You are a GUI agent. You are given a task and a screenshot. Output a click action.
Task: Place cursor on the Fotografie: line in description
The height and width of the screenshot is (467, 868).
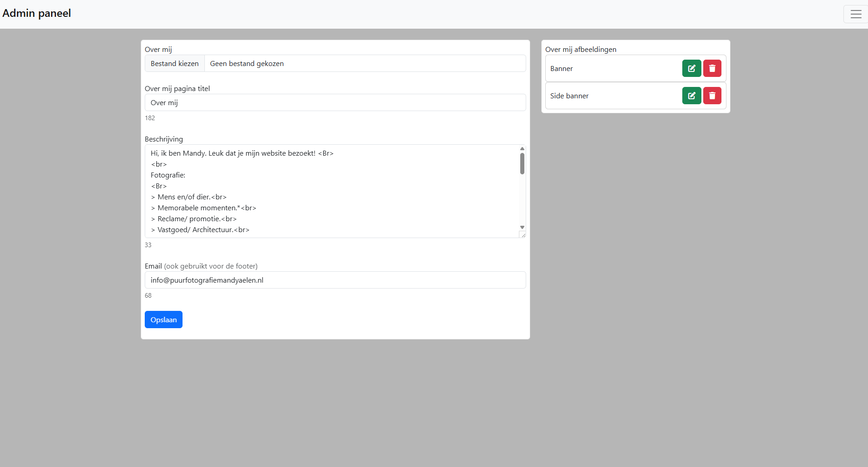point(168,175)
